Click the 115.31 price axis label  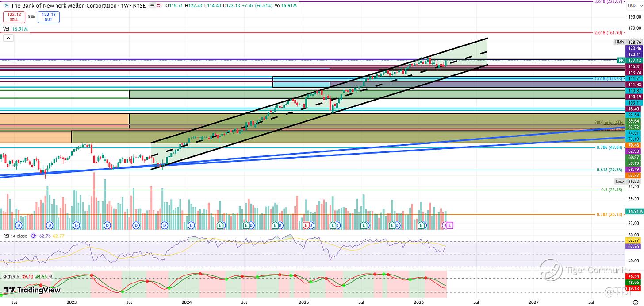click(634, 66)
